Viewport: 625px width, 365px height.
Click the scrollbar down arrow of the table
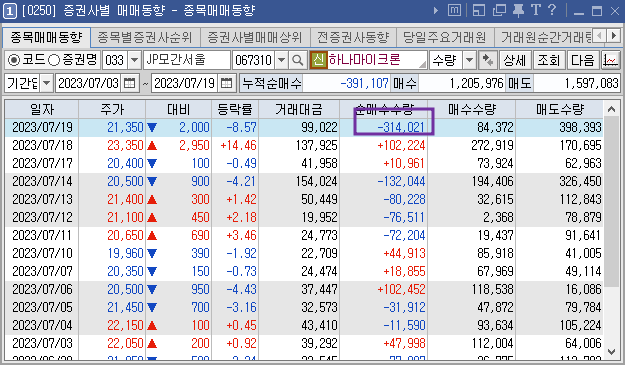[611, 351]
